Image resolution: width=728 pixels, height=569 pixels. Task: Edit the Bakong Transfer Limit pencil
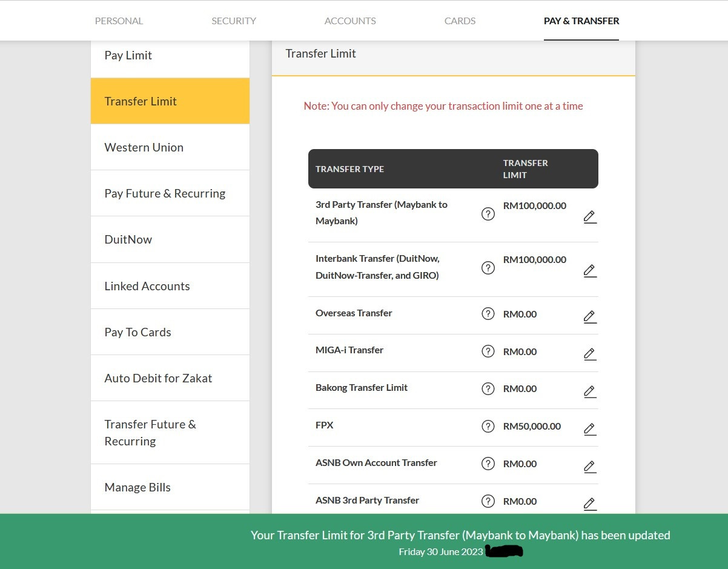pos(590,391)
